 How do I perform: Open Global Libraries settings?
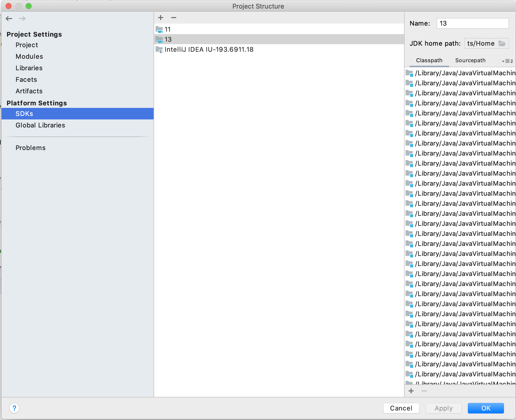coord(40,125)
